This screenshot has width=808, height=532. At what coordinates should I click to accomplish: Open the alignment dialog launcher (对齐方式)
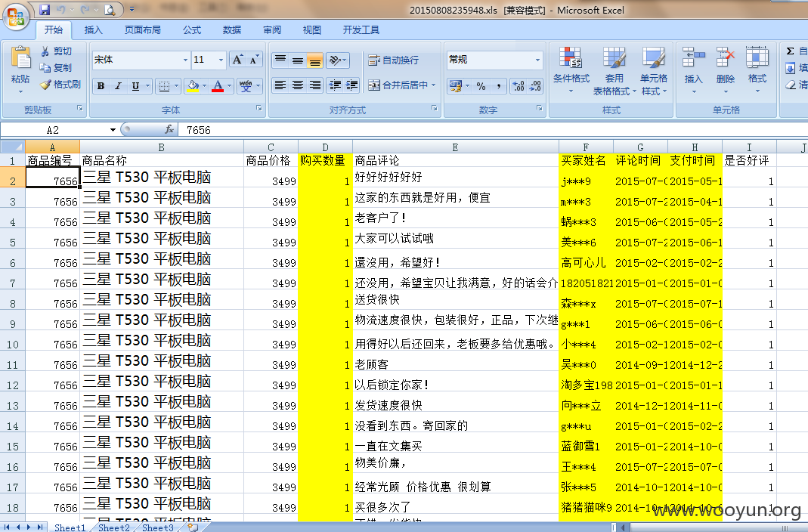pyautogui.click(x=435, y=108)
